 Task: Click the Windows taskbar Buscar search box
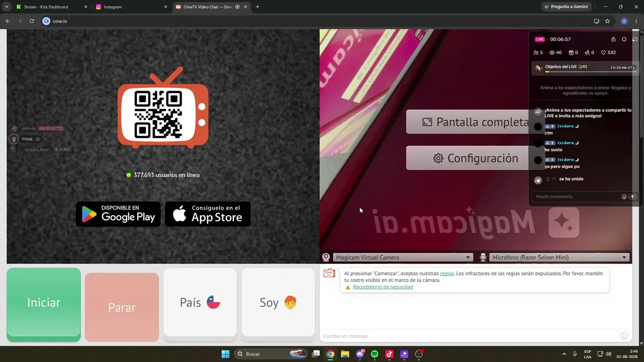(271, 354)
